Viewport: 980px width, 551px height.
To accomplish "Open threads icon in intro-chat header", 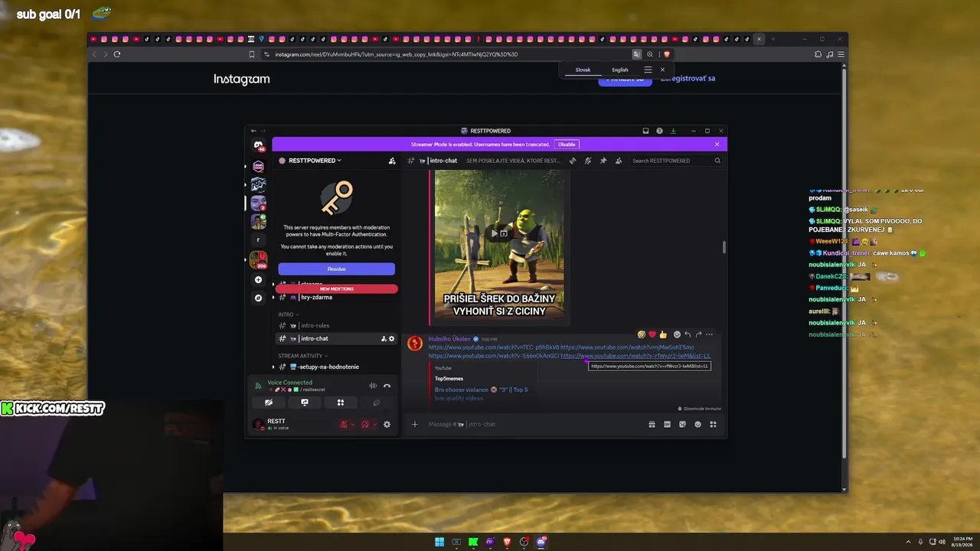I will pos(573,161).
